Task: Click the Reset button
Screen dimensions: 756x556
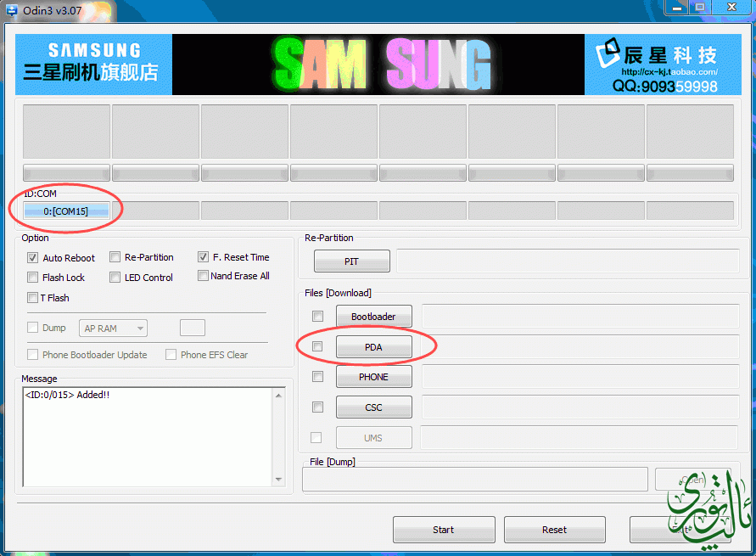Action: [554, 530]
